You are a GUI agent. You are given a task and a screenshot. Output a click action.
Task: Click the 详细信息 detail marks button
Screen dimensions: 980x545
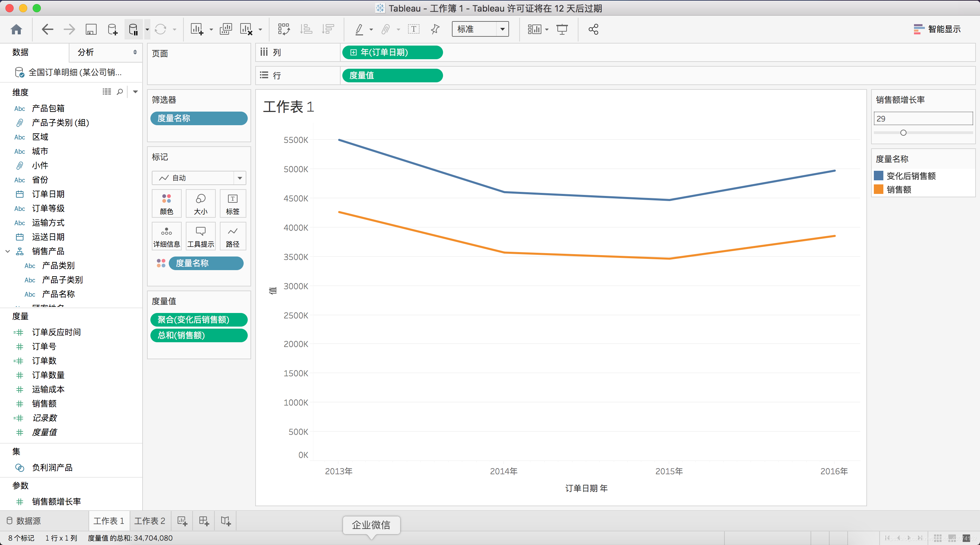[x=166, y=236]
